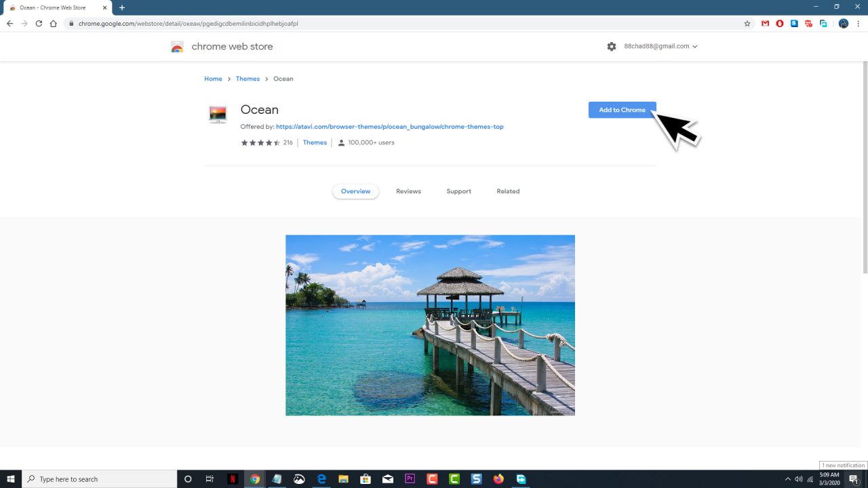Open a new tab with the plus button
The width and height of the screenshot is (868, 488).
click(x=122, y=7)
